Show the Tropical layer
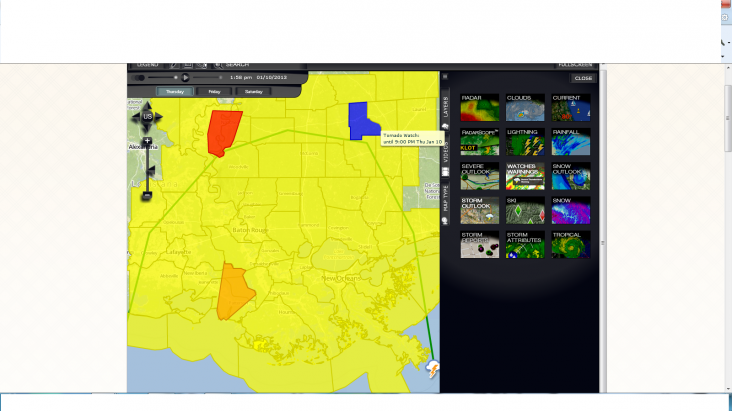The image size is (732, 411). 571,245
